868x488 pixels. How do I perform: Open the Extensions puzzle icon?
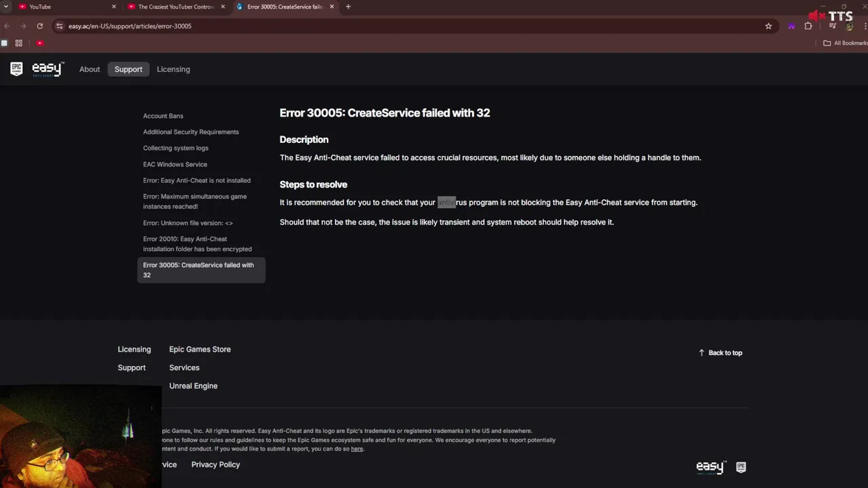pyautogui.click(x=808, y=26)
